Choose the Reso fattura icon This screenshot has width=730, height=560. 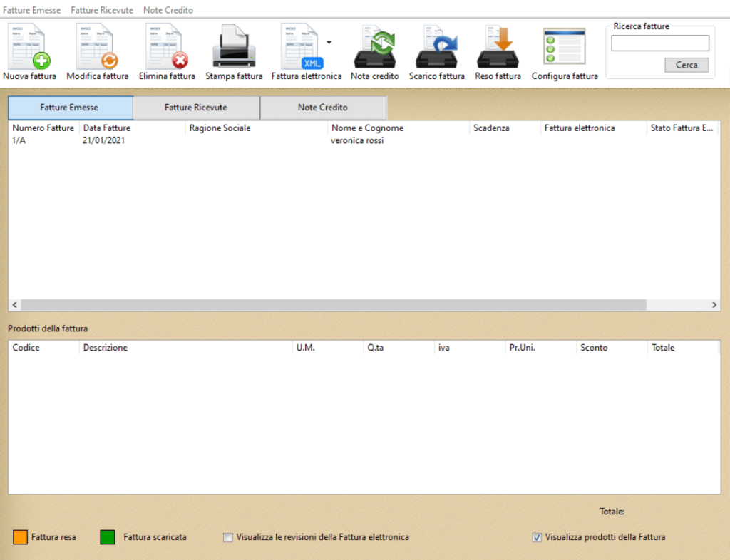click(498, 47)
